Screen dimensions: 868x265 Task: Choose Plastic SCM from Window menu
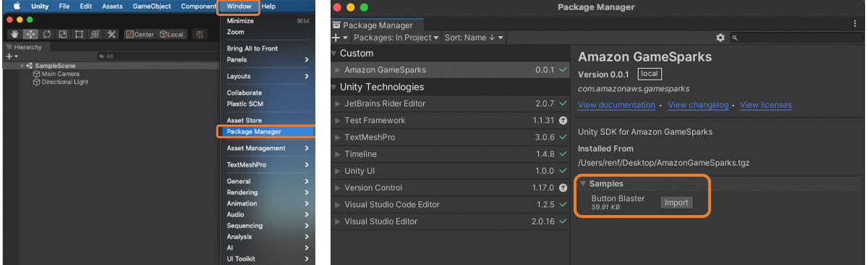pyautogui.click(x=268, y=104)
